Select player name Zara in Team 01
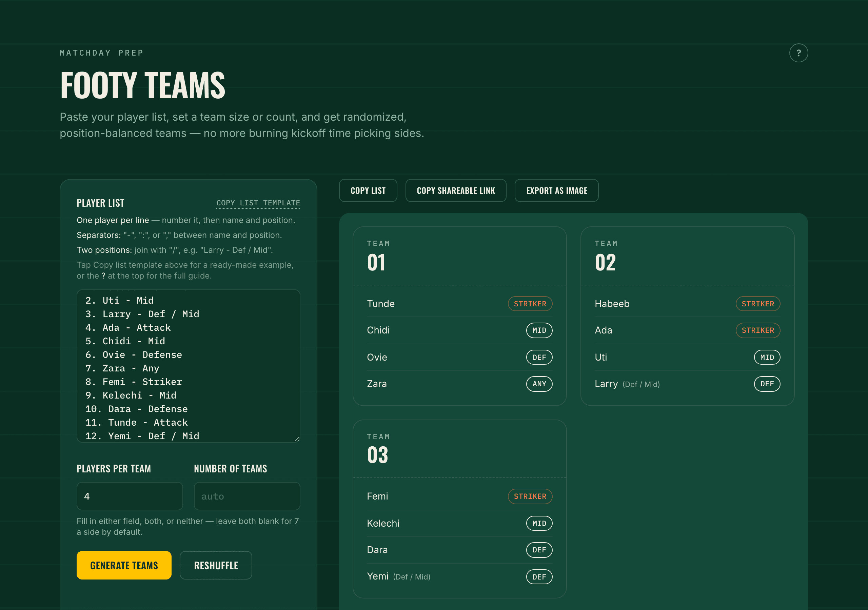868x610 pixels. 377,384
